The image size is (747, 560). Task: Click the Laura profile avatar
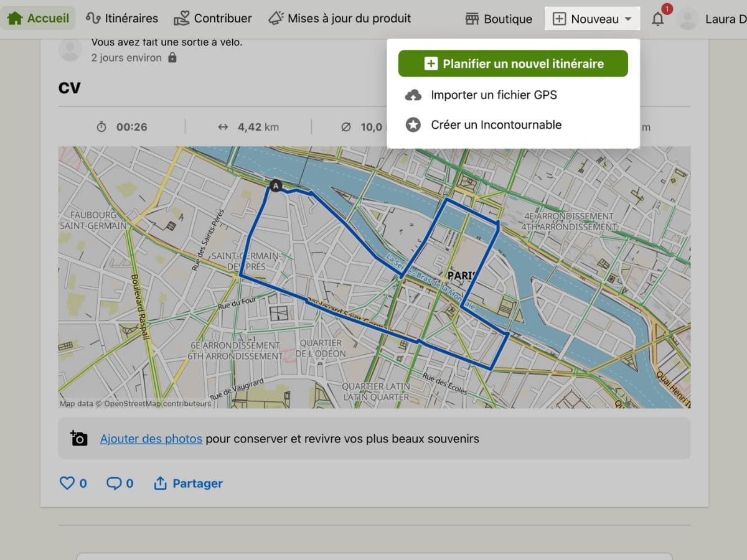click(x=688, y=19)
